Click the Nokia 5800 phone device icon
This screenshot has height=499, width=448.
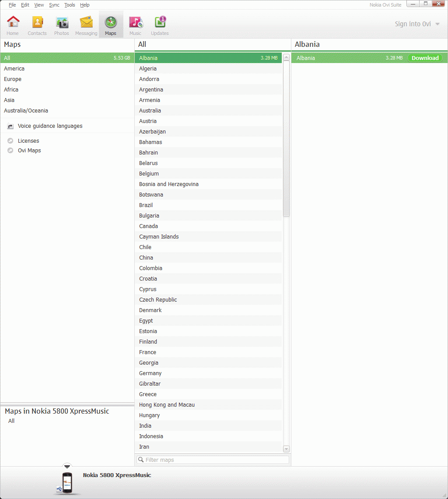tap(66, 483)
